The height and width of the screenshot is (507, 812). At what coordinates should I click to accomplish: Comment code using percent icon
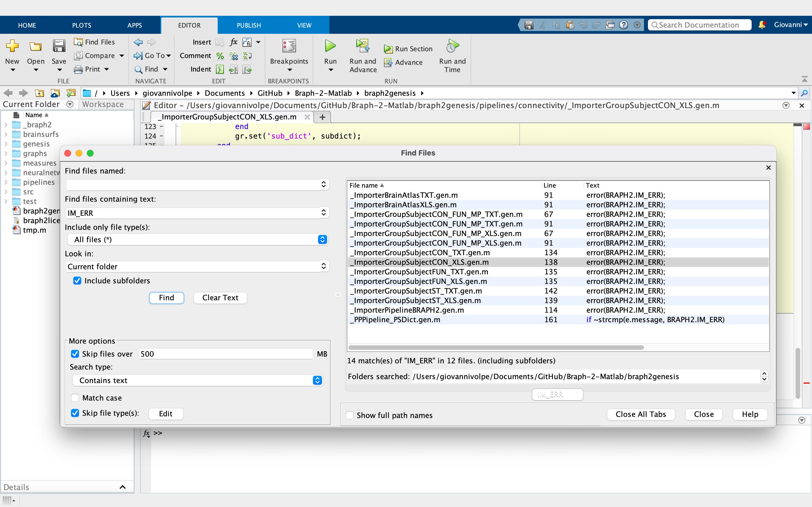220,56
